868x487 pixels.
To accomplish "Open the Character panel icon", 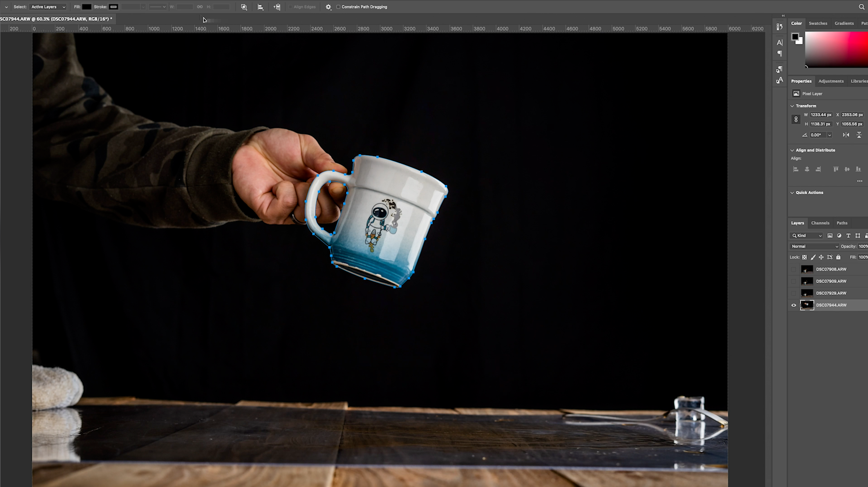I will pyautogui.click(x=779, y=43).
